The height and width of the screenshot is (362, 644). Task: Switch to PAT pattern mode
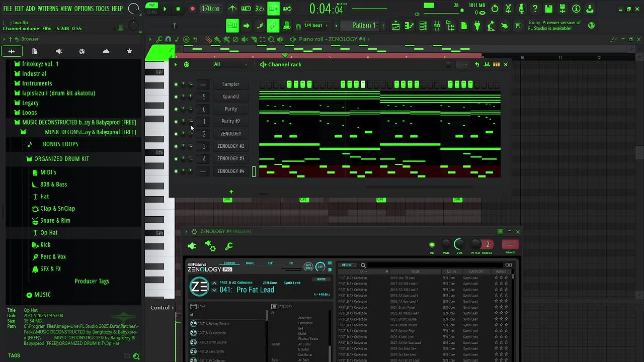pos(151,6)
